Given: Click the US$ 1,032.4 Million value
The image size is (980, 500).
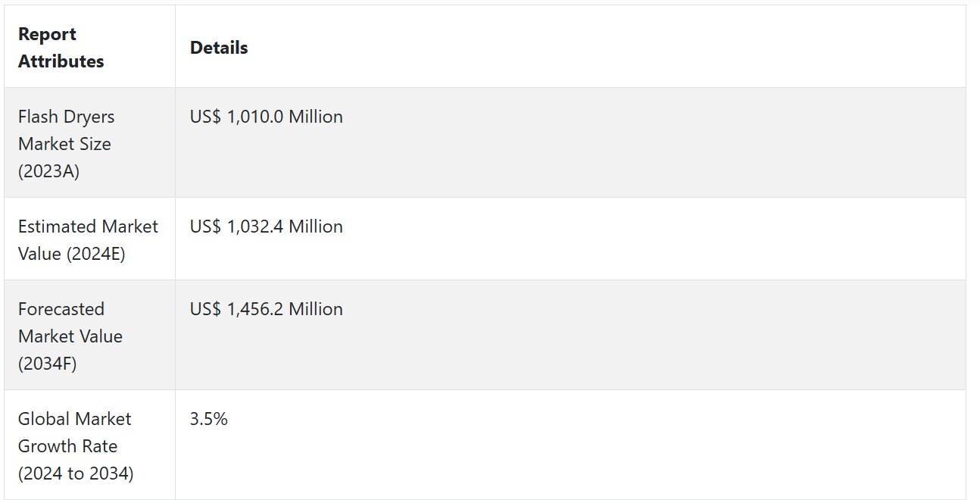Looking at the screenshot, I should click(267, 227).
